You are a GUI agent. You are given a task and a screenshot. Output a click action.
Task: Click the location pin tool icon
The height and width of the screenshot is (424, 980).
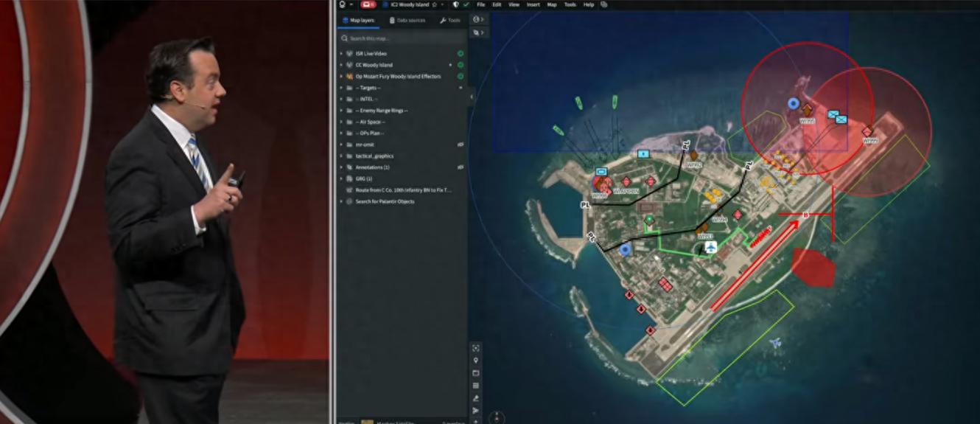476,361
